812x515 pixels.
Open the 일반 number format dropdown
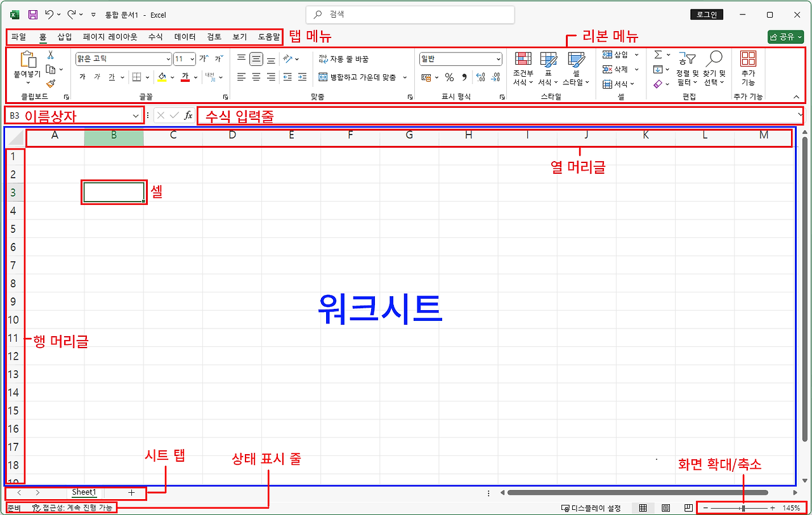(498, 59)
